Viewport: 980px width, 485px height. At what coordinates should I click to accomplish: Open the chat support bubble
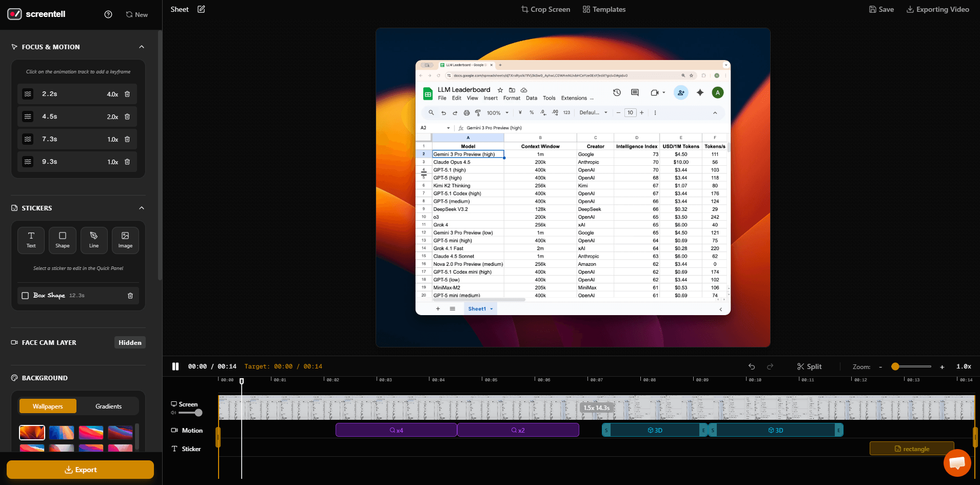coord(957,463)
